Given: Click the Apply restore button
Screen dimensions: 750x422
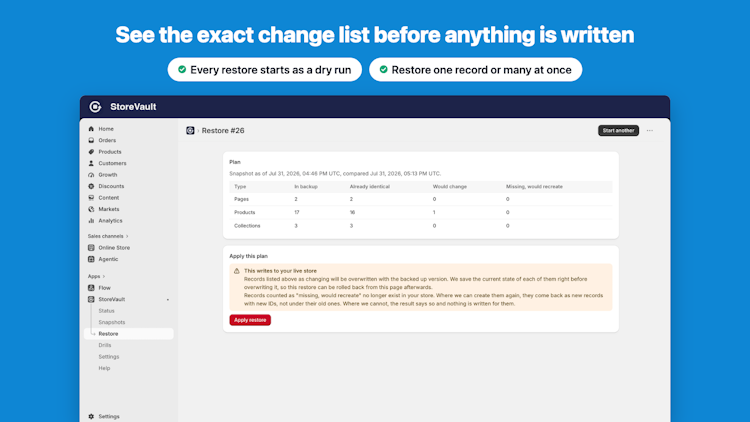Looking at the screenshot, I should pyautogui.click(x=250, y=320).
